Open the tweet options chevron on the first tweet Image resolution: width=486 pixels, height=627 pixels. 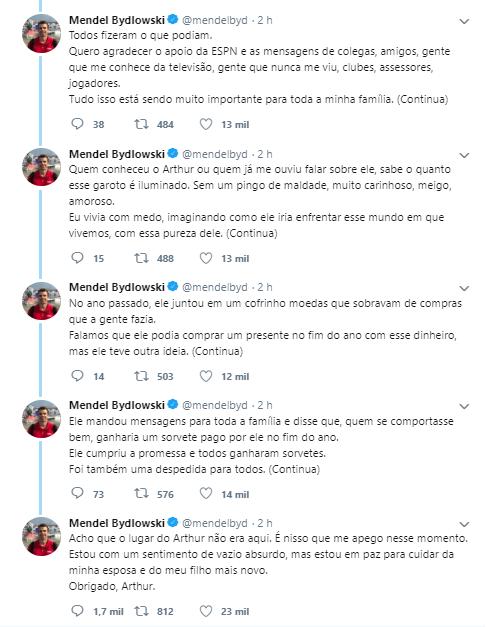tap(464, 21)
